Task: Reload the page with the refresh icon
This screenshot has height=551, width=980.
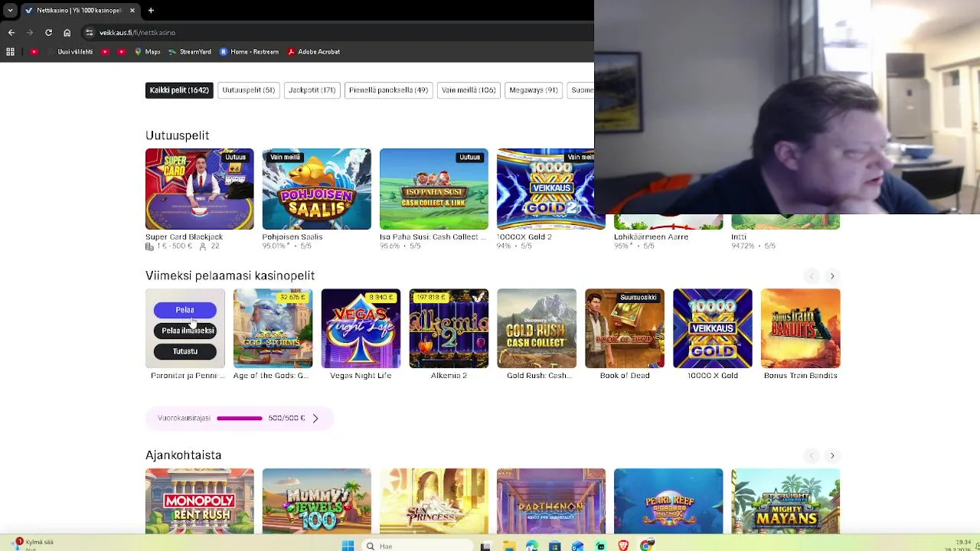Action: tap(48, 32)
